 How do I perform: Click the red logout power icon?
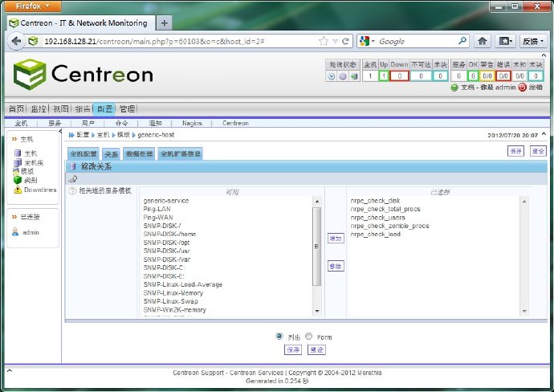(522, 88)
